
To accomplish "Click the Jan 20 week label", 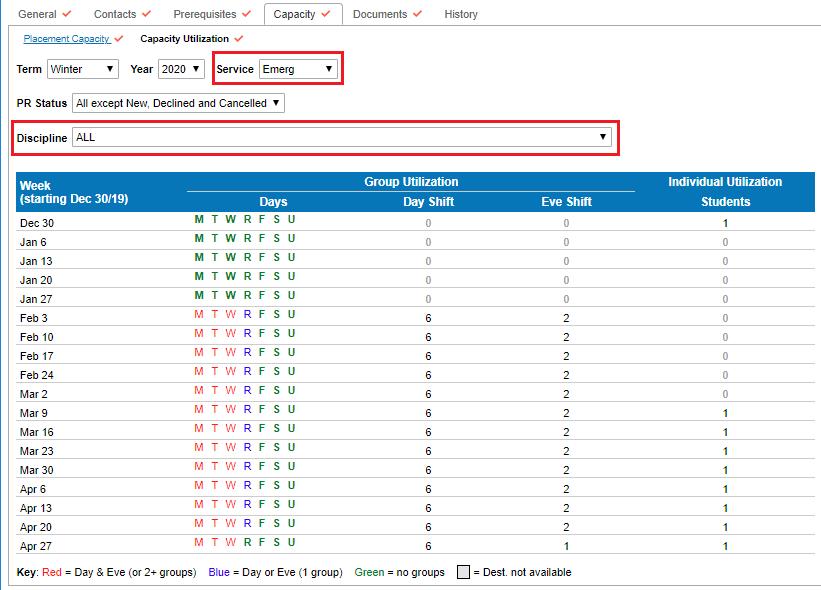I will click(x=36, y=280).
